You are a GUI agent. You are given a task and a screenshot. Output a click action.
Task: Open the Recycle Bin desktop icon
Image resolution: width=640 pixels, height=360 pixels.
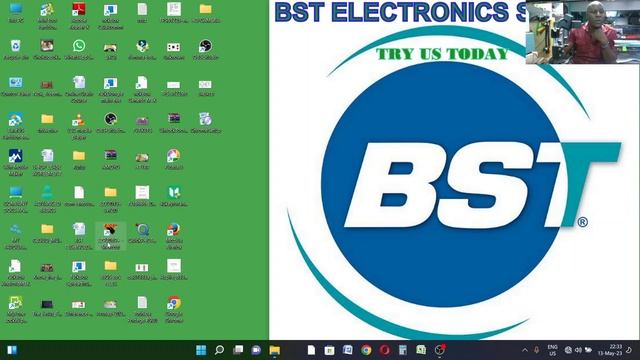pyautogui.click(x=16, y=49)
